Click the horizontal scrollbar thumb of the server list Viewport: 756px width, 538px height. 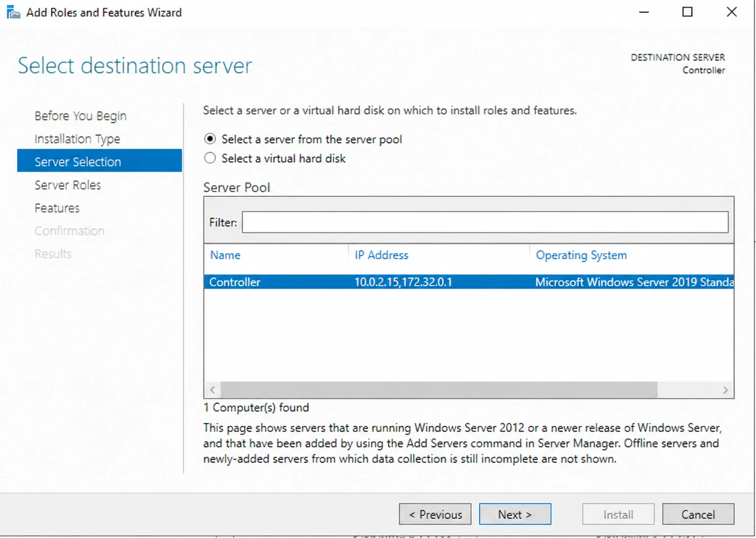(x=439, y=390)
